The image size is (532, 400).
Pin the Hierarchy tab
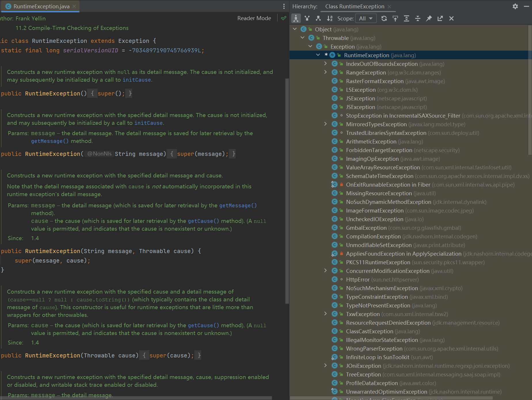click(429, 18)
